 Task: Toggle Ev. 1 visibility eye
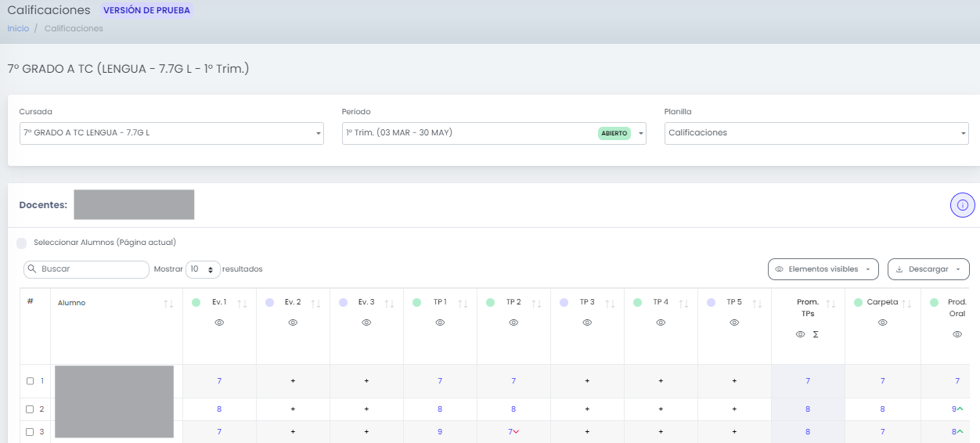(x=219, y=322)
